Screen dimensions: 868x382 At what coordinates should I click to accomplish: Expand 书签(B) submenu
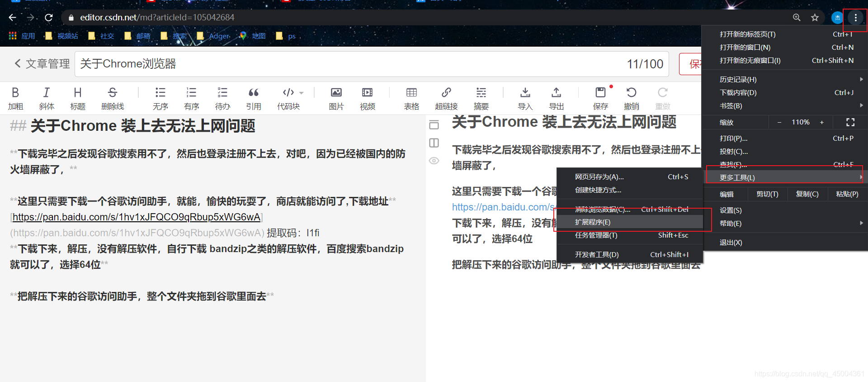(x=785, y=105)
